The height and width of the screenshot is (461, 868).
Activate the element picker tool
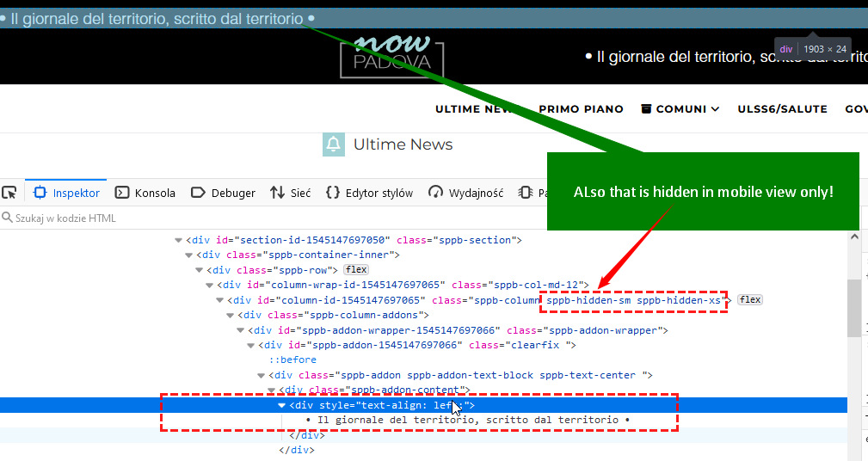tap(9, 193)
